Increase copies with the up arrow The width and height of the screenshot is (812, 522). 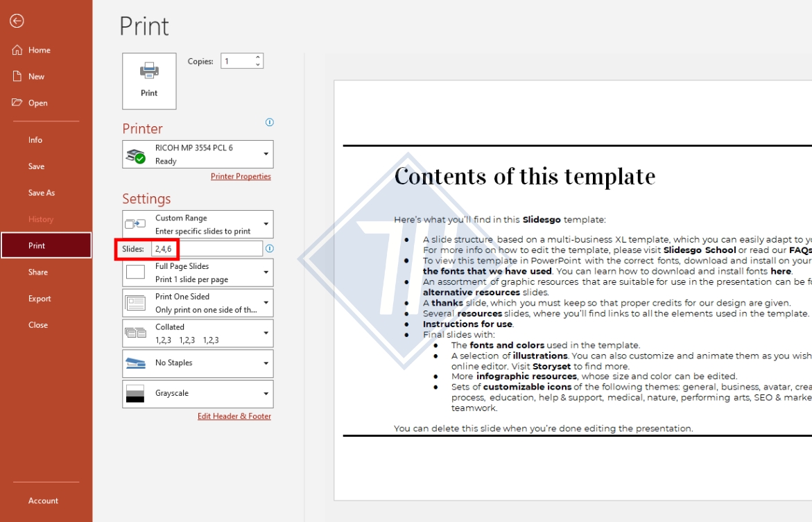point(258,58)
